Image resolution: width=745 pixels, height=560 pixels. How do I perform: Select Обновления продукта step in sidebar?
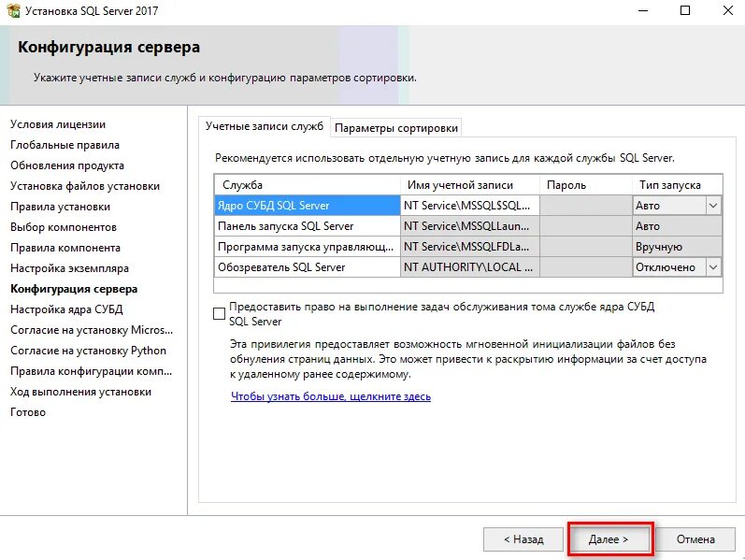[x=67, y=165]
